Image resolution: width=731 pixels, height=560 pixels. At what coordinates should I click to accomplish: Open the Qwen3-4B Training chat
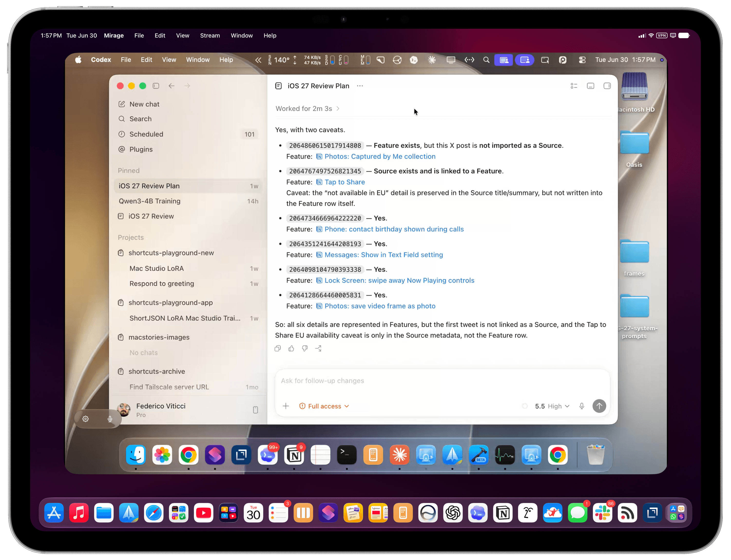coord(188,201)
